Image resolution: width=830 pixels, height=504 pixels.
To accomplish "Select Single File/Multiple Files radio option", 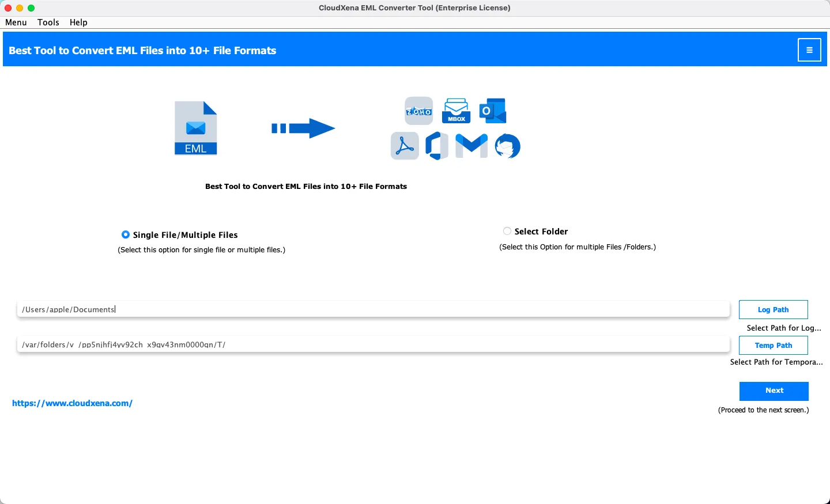I will click(126, 234).
